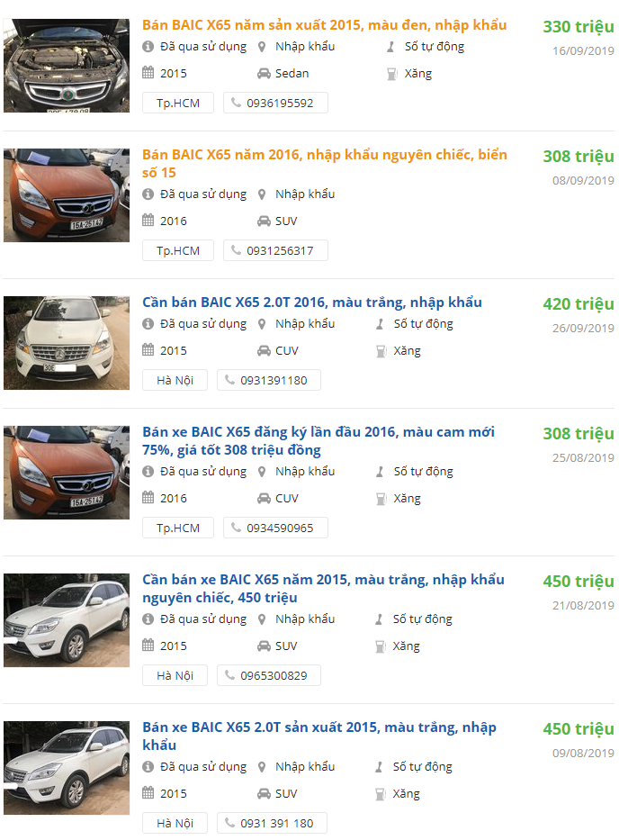Open listing 'Cần bán BAIC X65 2.0T 2016'
The width and height of the screenshot is (619, 840).
(311, 303)
